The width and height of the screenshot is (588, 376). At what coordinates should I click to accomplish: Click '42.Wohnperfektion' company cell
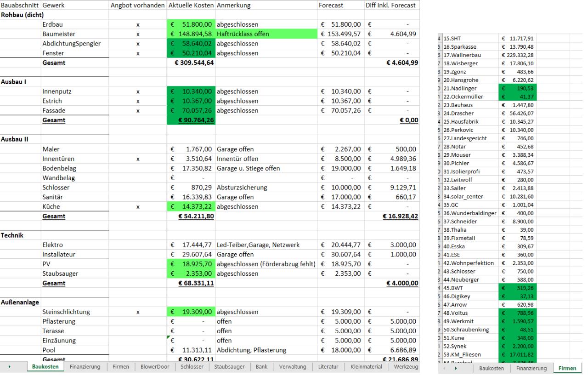(470, 264)
